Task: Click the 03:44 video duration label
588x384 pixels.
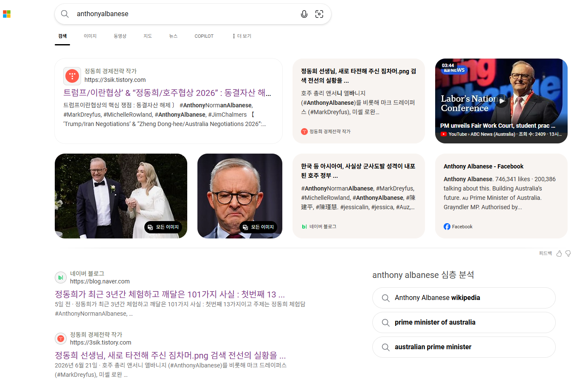Action: (x=448, y=65)
